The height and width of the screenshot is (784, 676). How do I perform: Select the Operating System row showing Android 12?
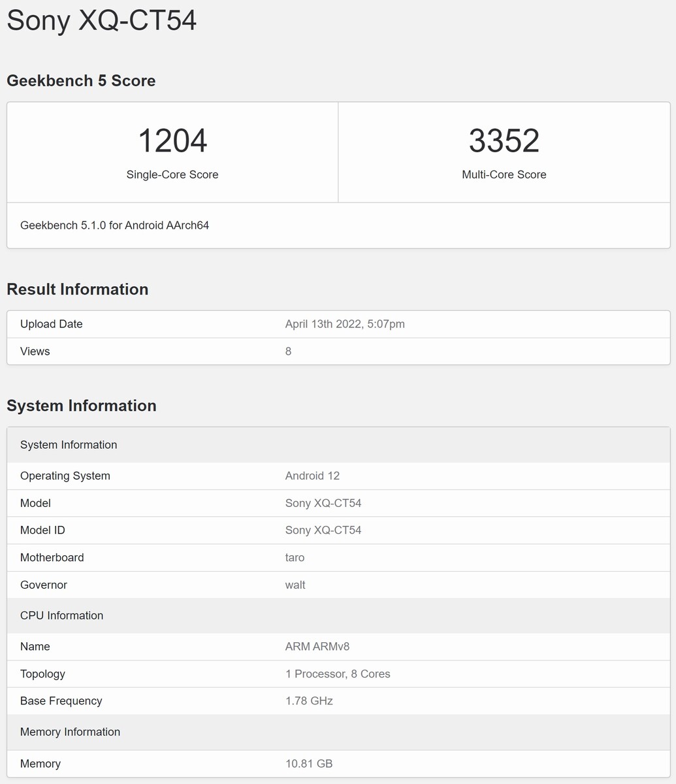312,476
